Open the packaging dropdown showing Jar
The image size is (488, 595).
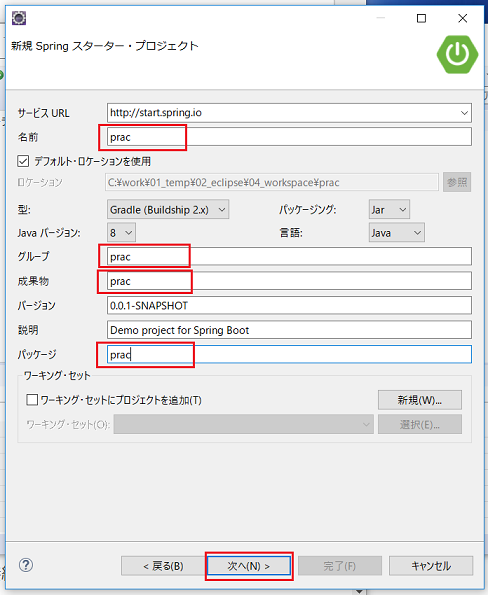[389, 209]
